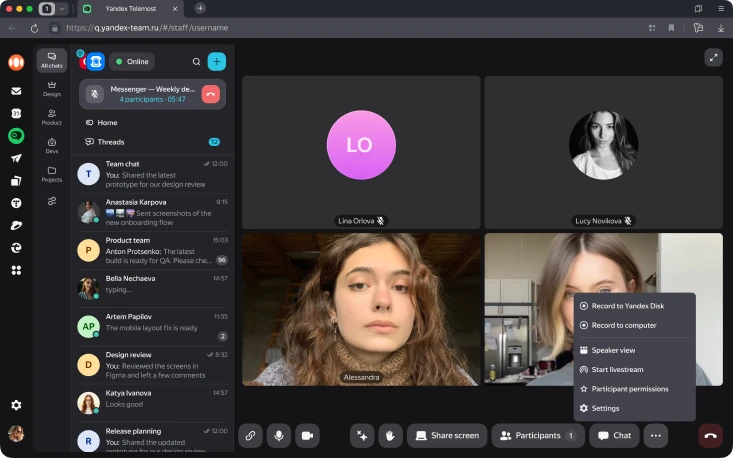Choose Start livestream
This screenshot has width=733, height=458.
pos(635,370)
